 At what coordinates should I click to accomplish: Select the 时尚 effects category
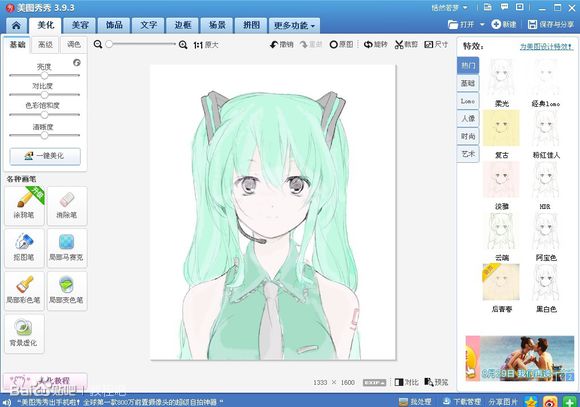pos(468,136)
